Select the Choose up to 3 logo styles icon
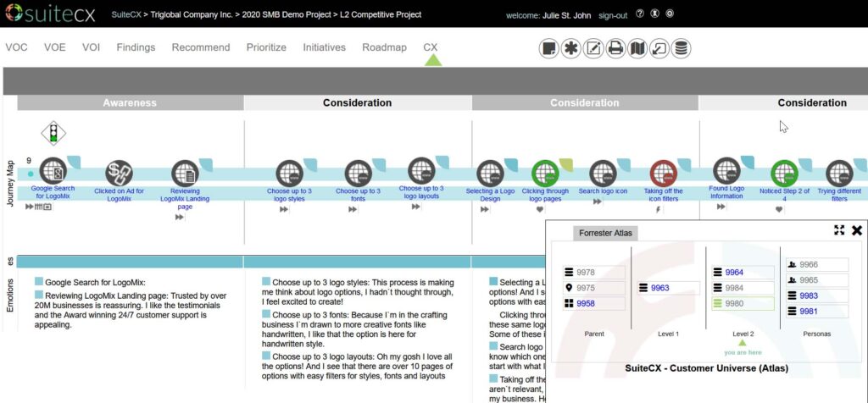Screen dimensions: 868x403 coord(289,174)
